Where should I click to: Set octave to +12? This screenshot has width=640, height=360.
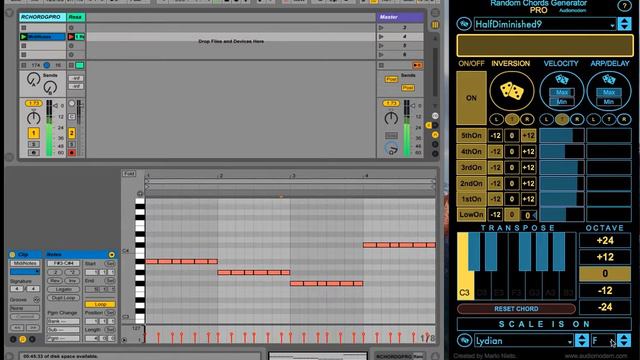[604, 257]
